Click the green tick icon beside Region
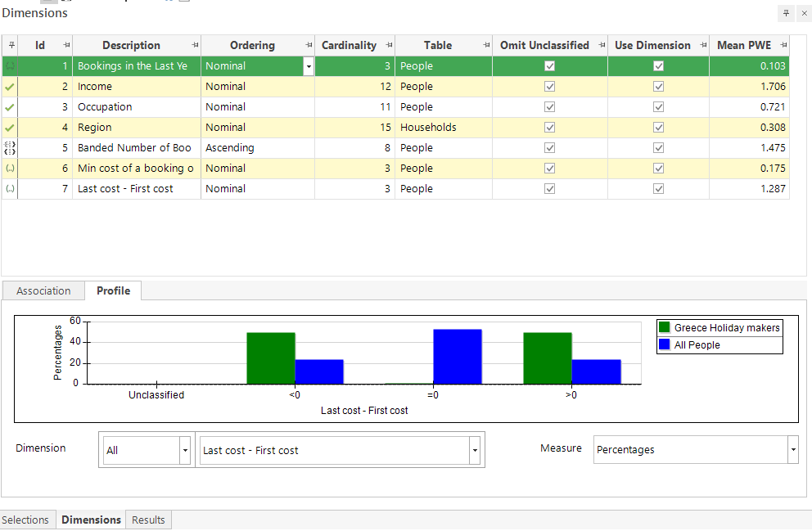The image size is (812, 531). point(10,128)
